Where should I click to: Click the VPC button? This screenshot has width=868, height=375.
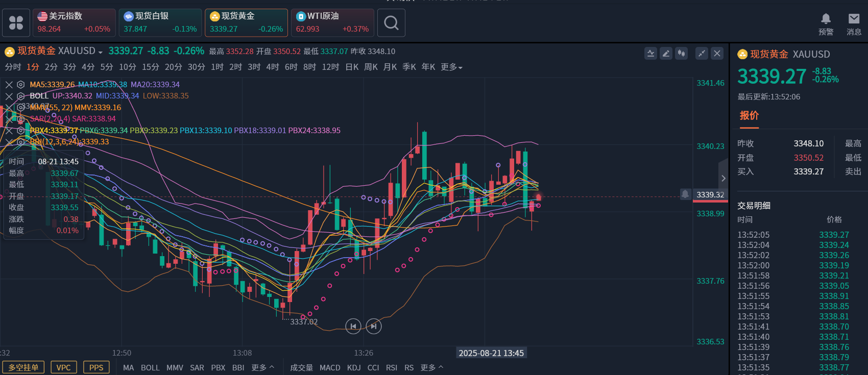[64, 367]
